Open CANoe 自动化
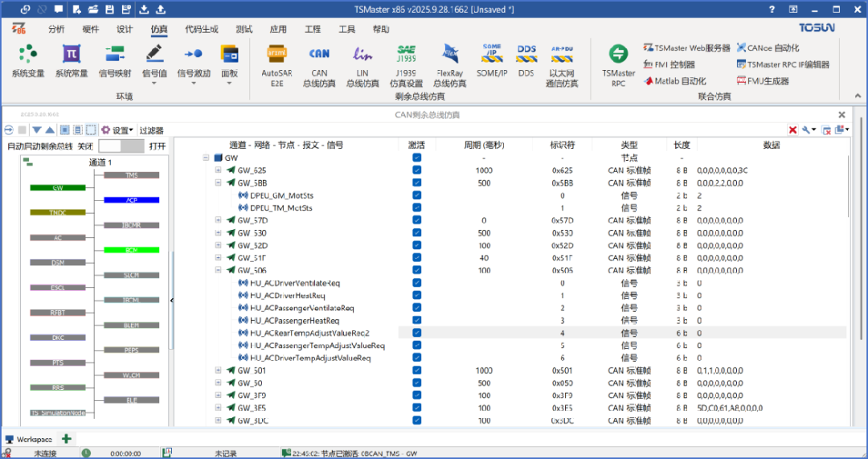 click(768, 48)
